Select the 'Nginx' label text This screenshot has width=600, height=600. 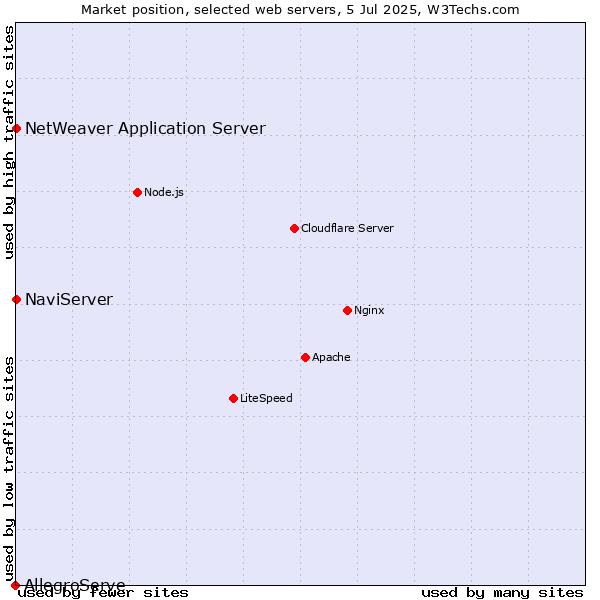coord(369,310)
